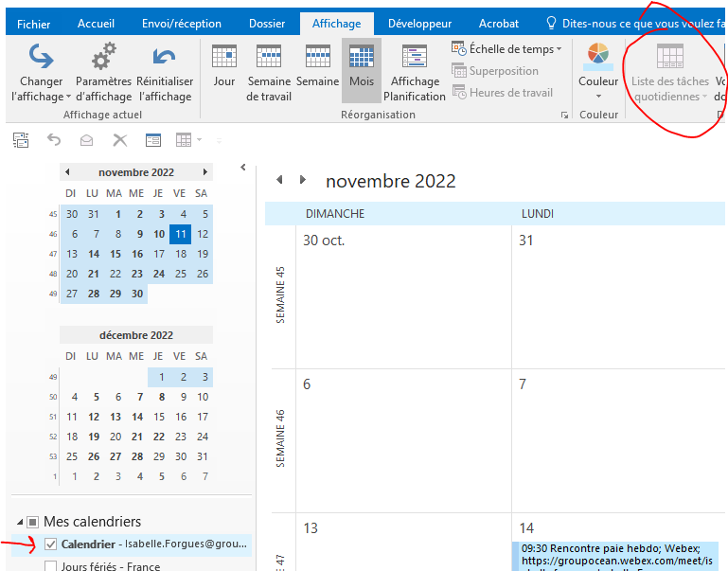Image resolution: width=728 pixels, height=571 pixels.
Task: Click the 13 Sunday day cell
Action: pos(403,543)
